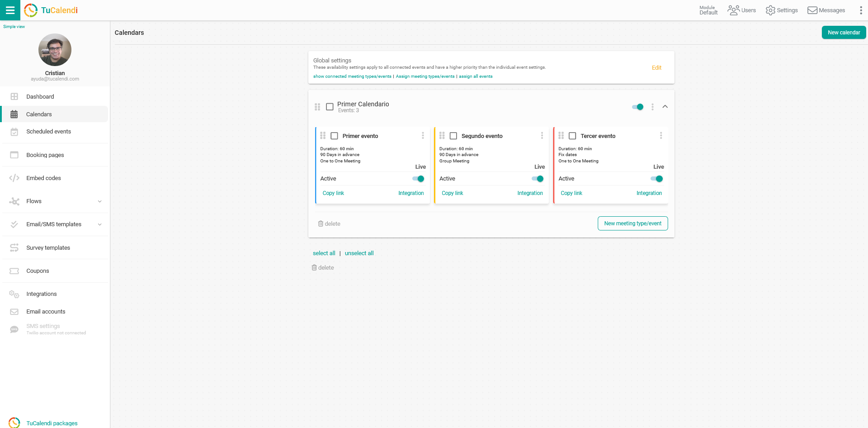Open Tercer evento three-dot menu
This screenshot has width=868, height=428.
coord(661,136)
